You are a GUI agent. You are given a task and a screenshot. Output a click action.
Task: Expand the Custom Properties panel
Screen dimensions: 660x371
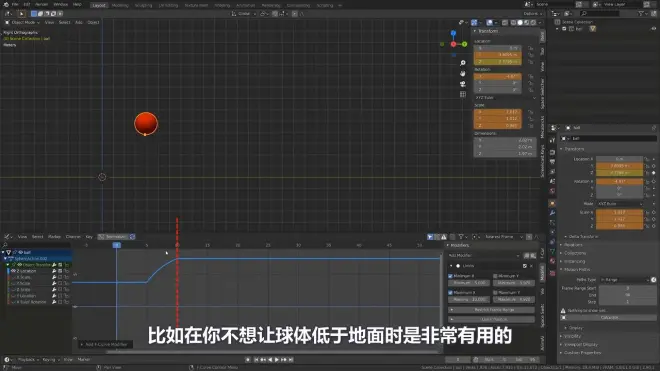pos(583,352)
